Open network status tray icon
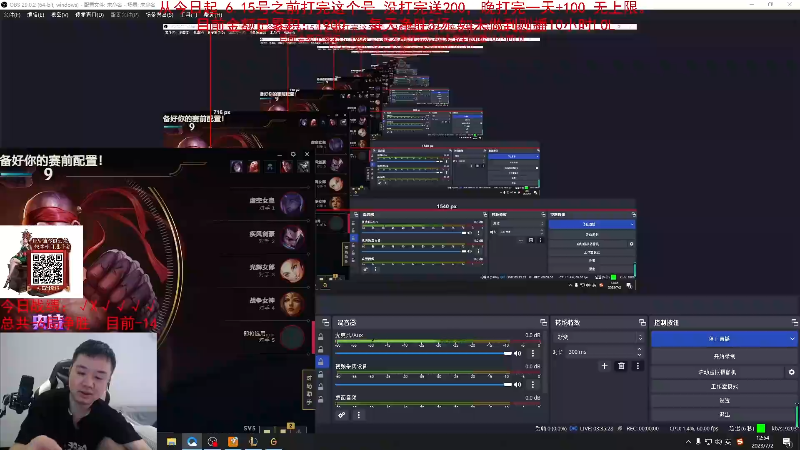Image resolution: width=800 pixels, height=450 pixels. 709,442
